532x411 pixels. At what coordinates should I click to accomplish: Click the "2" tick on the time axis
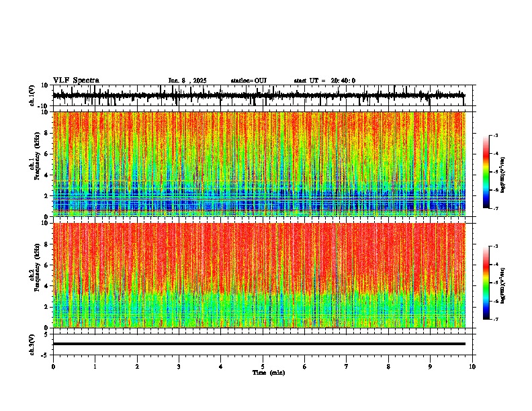(x=137, y=367)
